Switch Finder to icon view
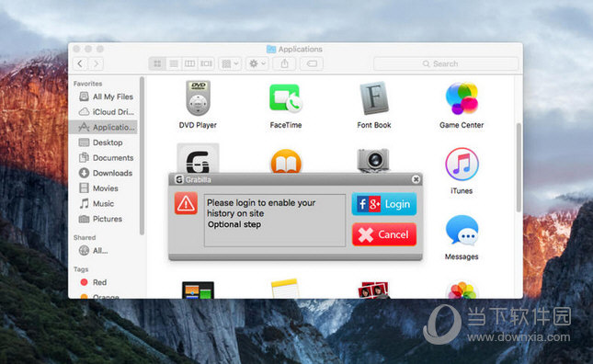The width and height of the screenshot is (593, 364). [x=157, y=63]
